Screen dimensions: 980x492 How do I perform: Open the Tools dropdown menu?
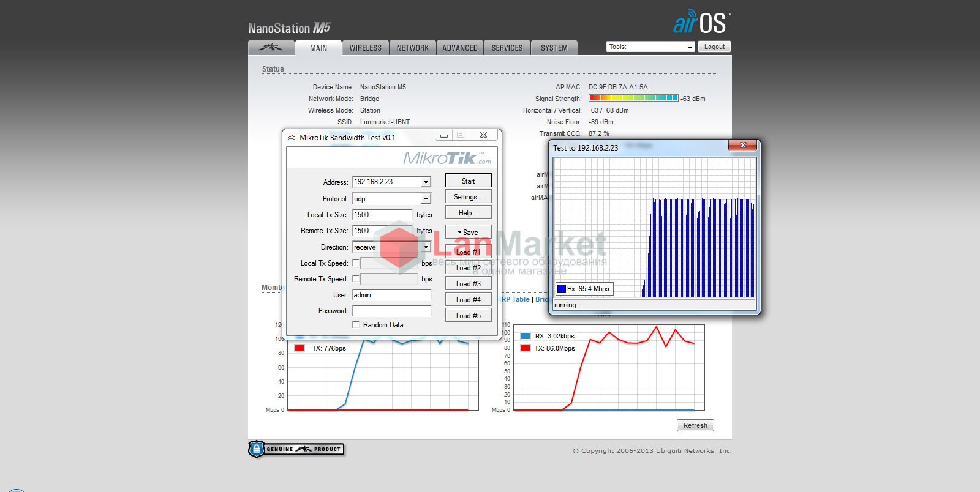point(650,47)
